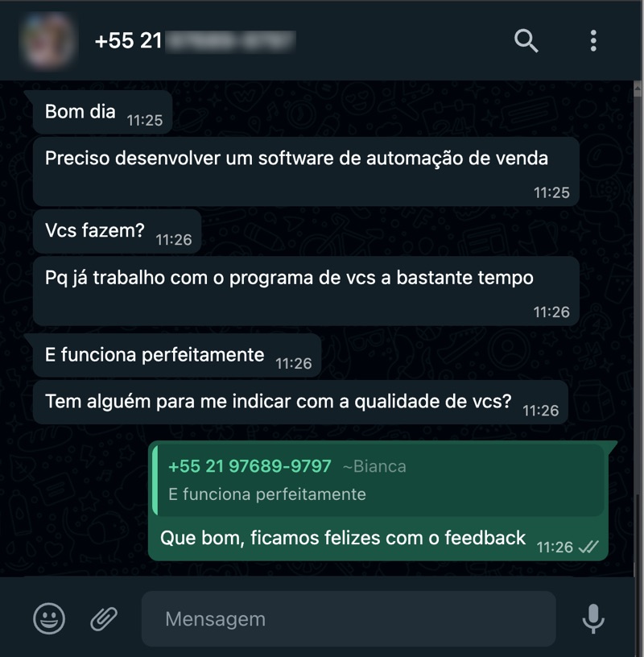Viewport: 644px width, 657px height.
Task: Open the chat search magnifier icon
Action: (526, 40)
